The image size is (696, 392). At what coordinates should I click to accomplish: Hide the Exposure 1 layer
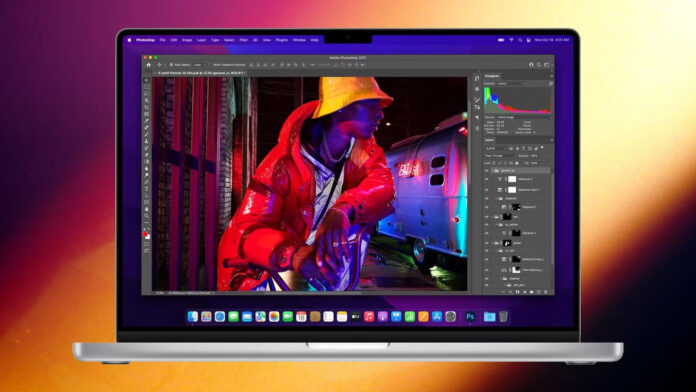pyautogui.click(x=486, y=207)
